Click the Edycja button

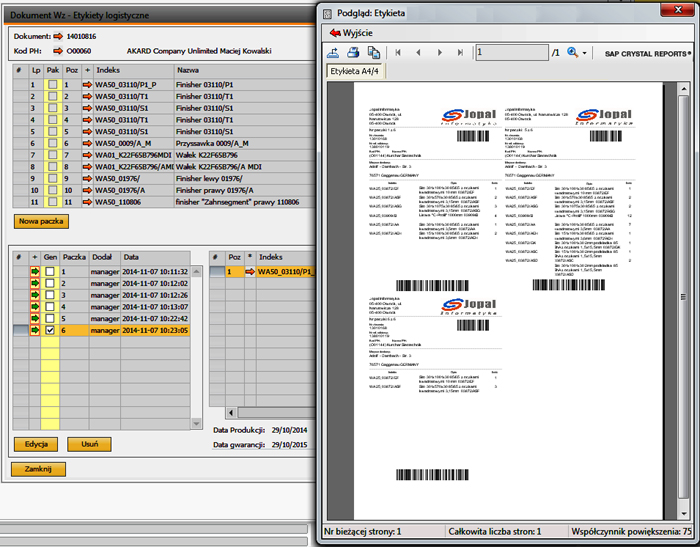pos(36,444)
